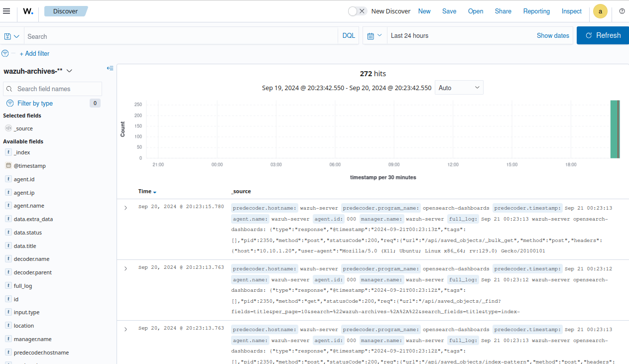Expand the first log entry row
The width and height of the screenshot is (629, 364).
pyautogui.click(x=126, y=208)
